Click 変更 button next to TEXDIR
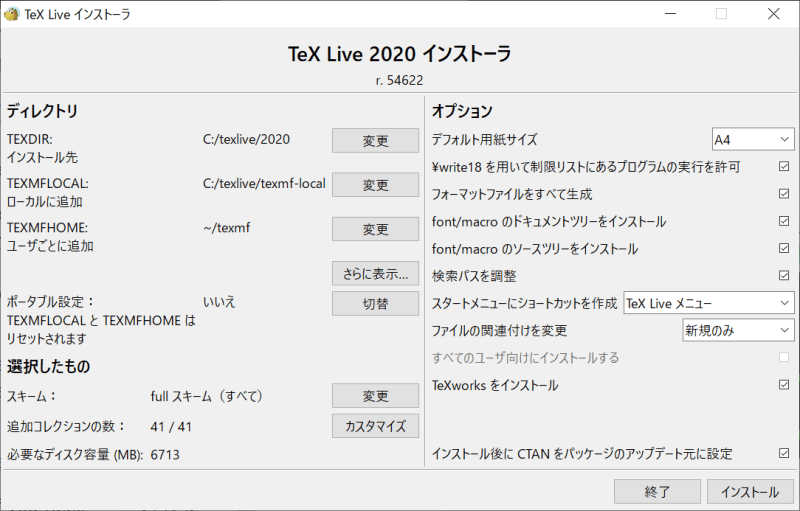The height and width of the screenshot is (511, 800). [375, 140]
